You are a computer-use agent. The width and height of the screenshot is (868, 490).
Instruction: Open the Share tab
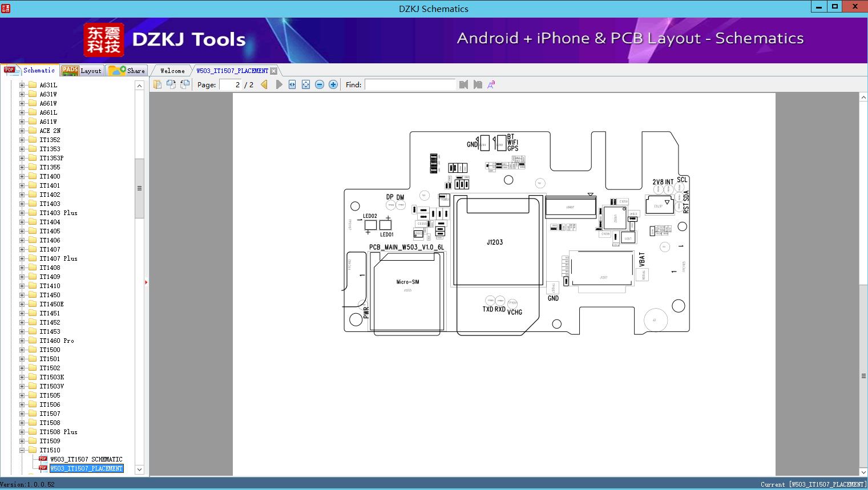[x=127, y=71]
